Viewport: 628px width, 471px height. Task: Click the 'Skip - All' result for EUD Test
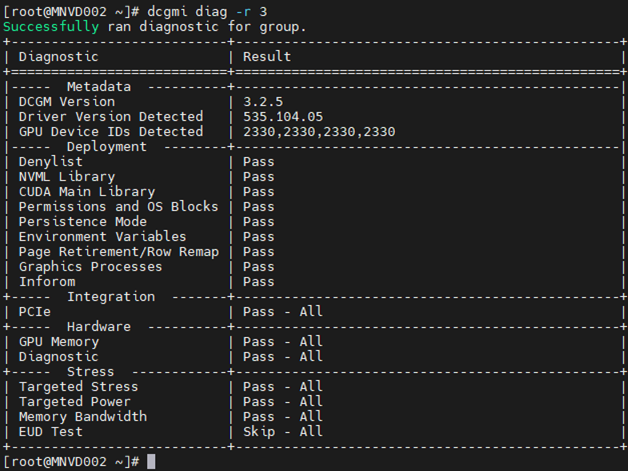(x=283, y=432)
